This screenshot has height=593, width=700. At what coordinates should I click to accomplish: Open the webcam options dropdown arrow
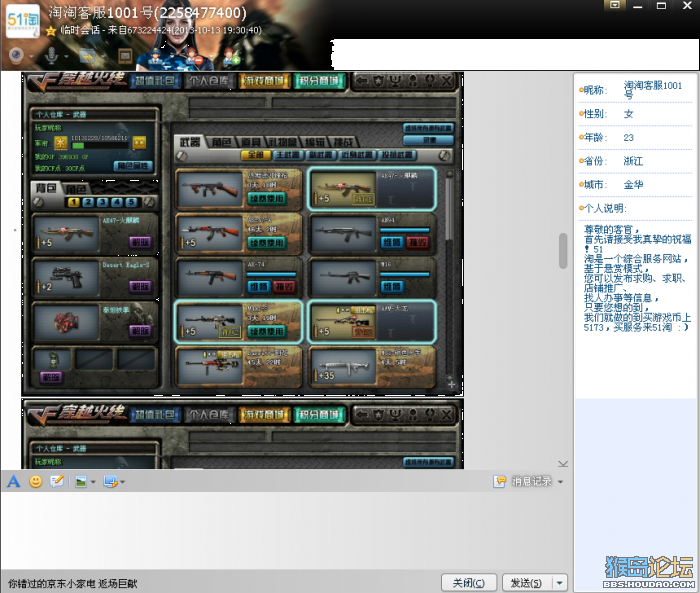[31, 57]
